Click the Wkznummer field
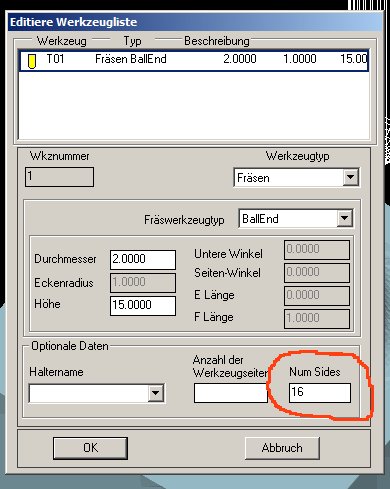The image size is (390, 489). coord(59,177)
